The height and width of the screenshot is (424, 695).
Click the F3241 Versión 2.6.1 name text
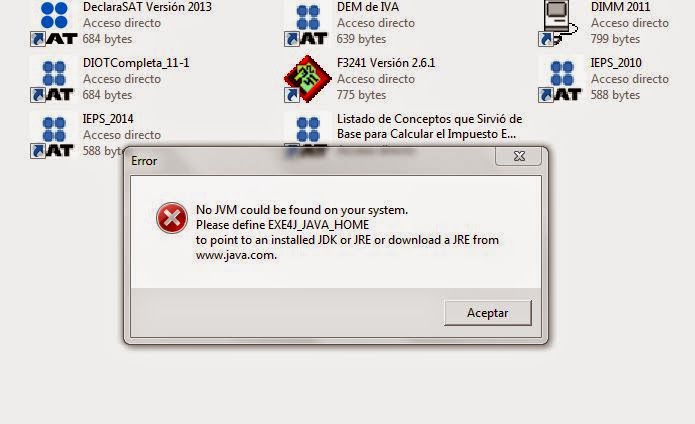[386, 63]
